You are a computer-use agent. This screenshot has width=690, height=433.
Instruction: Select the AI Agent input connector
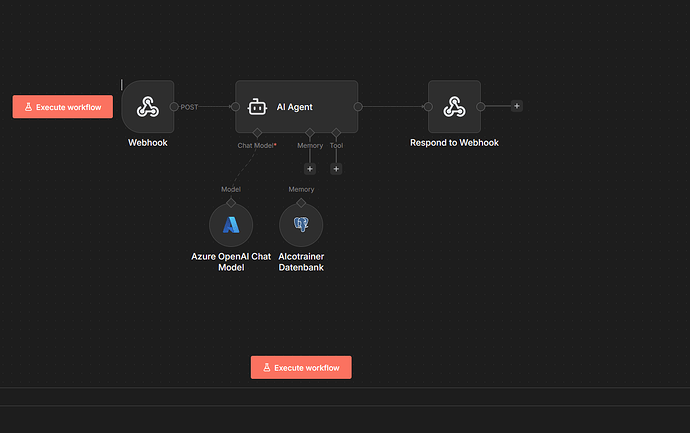(x=235, y=106)
